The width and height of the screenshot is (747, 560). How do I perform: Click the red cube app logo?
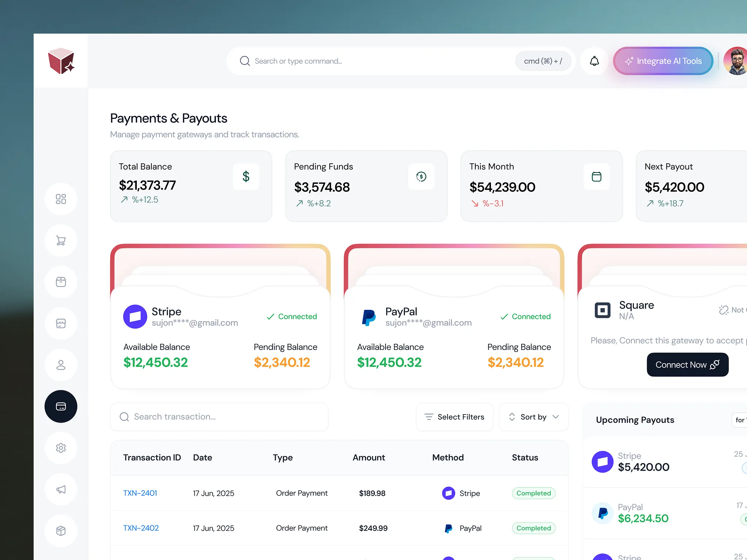pyautogui.click(x=61, y=61)
